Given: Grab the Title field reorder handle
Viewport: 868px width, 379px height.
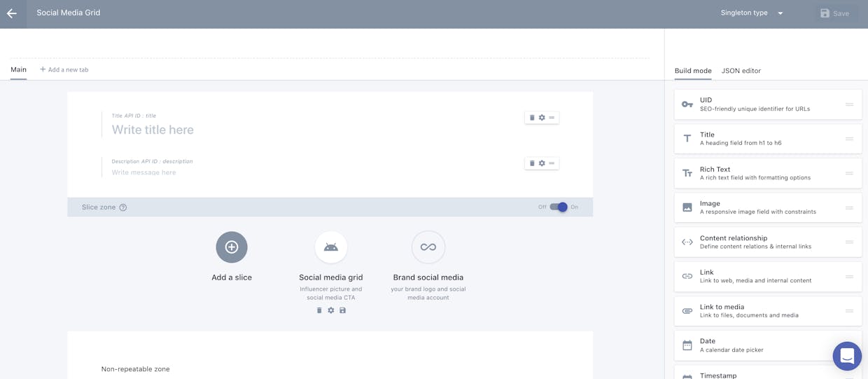Looking at the screenshot, I should pyautogui.click(x=552, y=118).
